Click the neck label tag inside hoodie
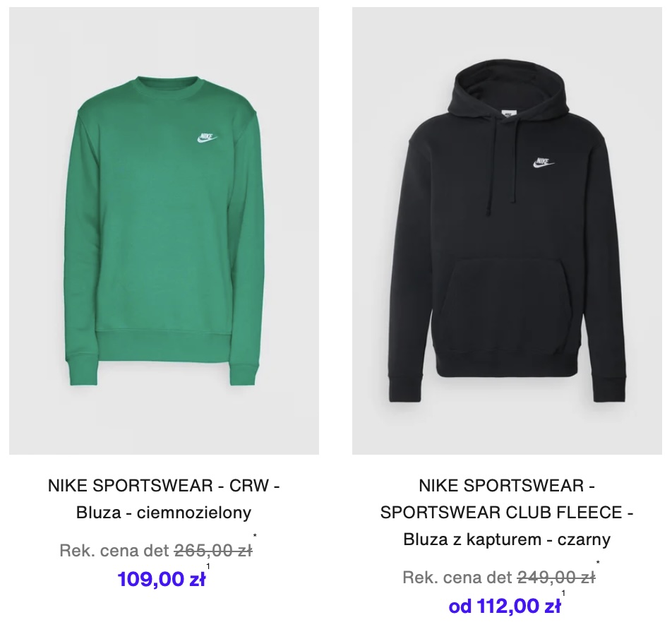This screenshot has height=627, width=672. pyautogui.click(x=509, y=114)
